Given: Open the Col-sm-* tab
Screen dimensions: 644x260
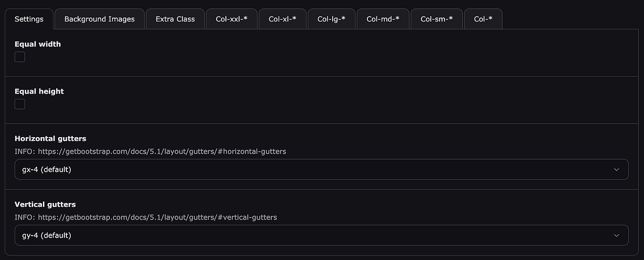Looking at the screenshot, I should tap(437, 19).
